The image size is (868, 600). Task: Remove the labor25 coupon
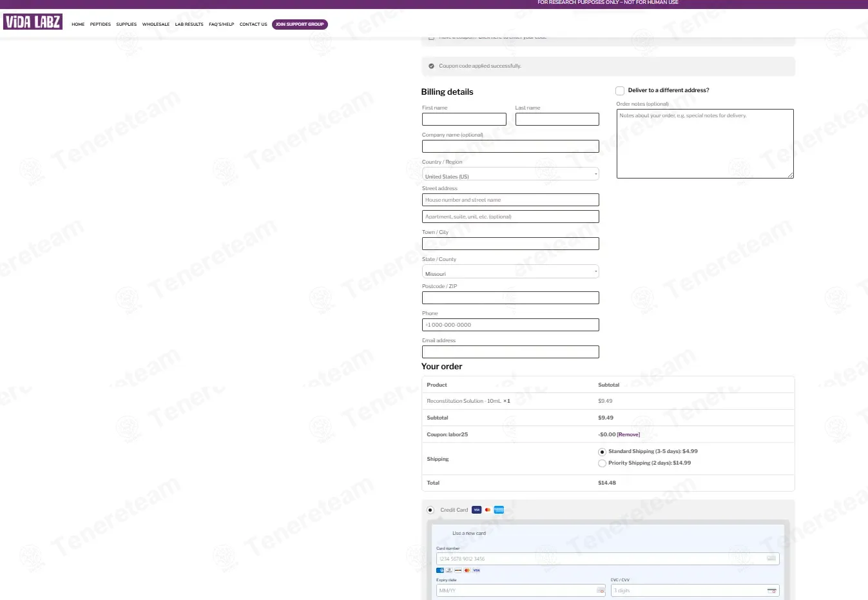(628, 434)
